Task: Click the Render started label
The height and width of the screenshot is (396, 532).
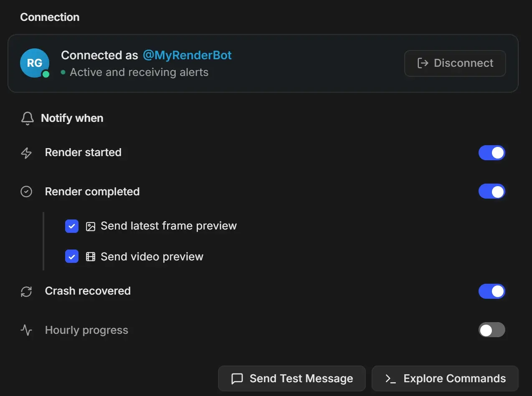Action: click(83, 152)
